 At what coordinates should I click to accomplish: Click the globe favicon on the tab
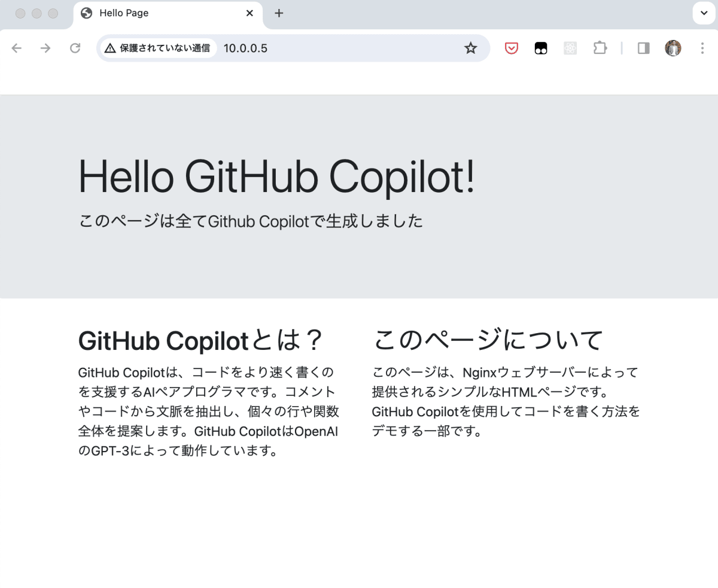[86, 13]
